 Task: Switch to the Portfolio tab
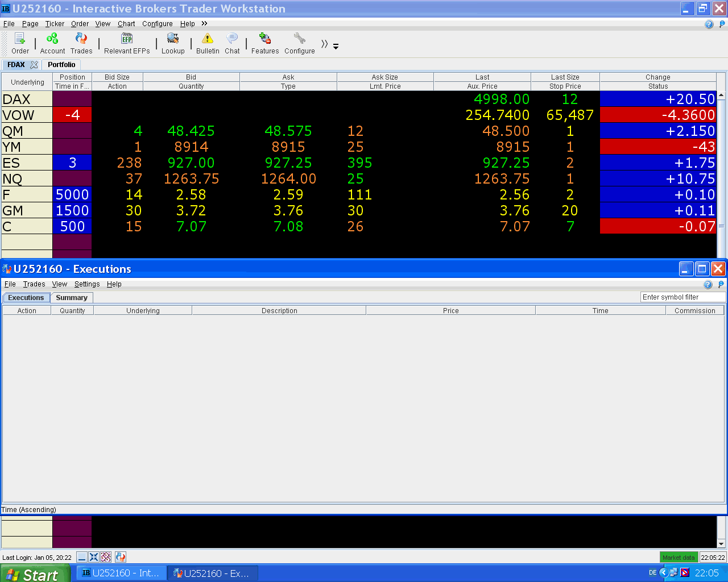61,65
